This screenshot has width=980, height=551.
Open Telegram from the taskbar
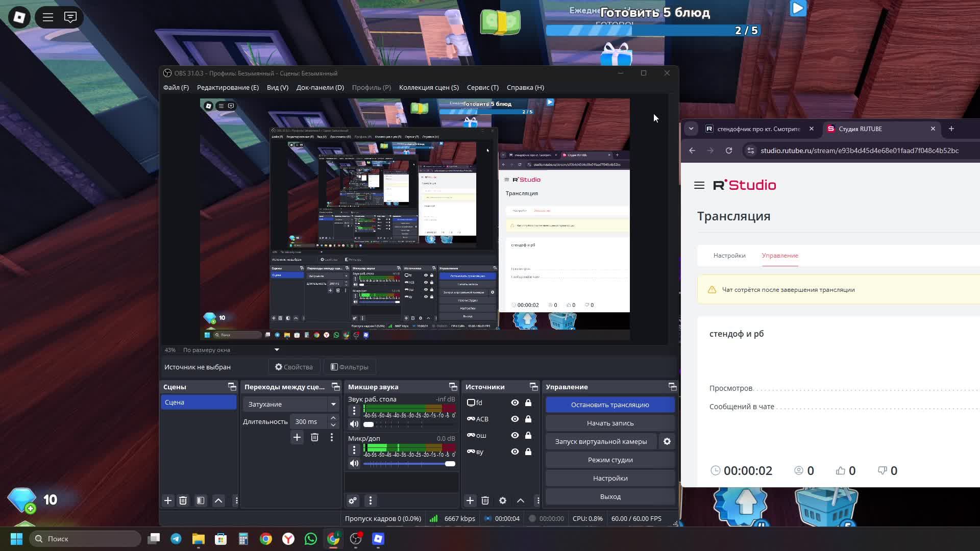click(x=176, y=539)
